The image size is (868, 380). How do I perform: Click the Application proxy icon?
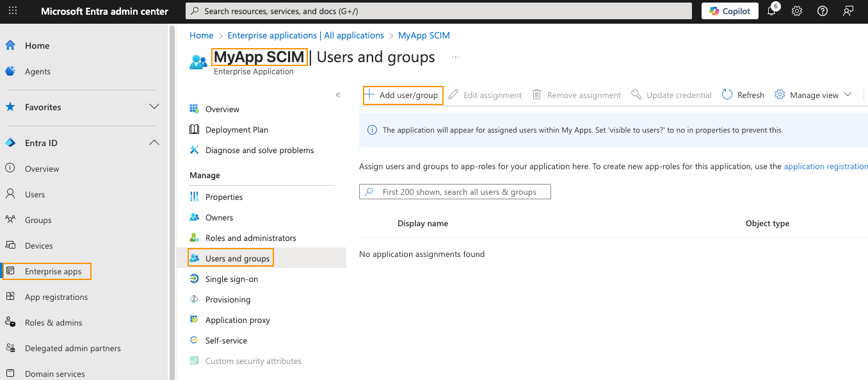195,320
